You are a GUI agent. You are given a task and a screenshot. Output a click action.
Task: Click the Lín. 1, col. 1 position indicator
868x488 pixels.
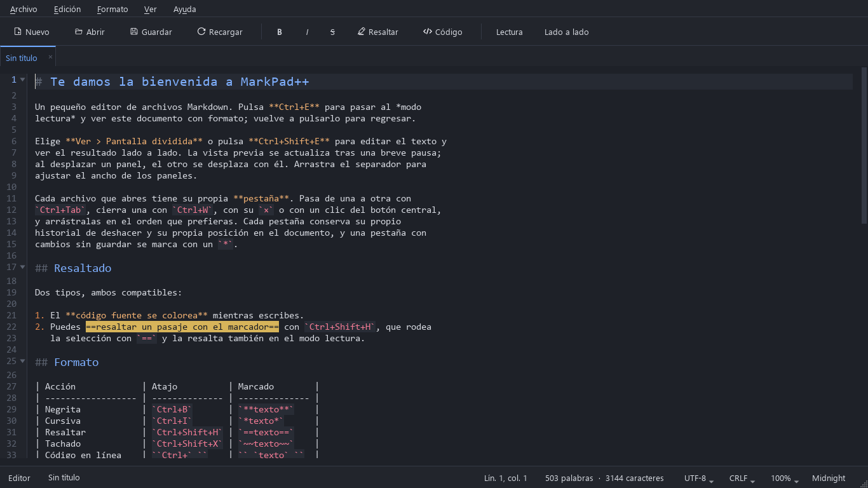point(506,478)
